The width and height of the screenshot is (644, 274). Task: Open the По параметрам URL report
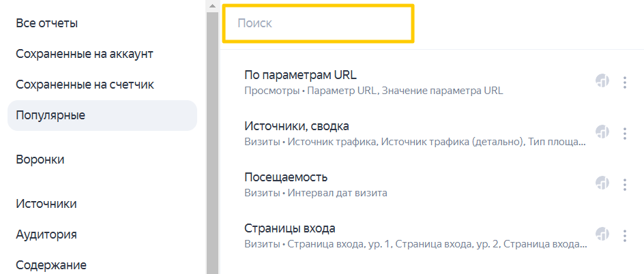coord(300,75)
